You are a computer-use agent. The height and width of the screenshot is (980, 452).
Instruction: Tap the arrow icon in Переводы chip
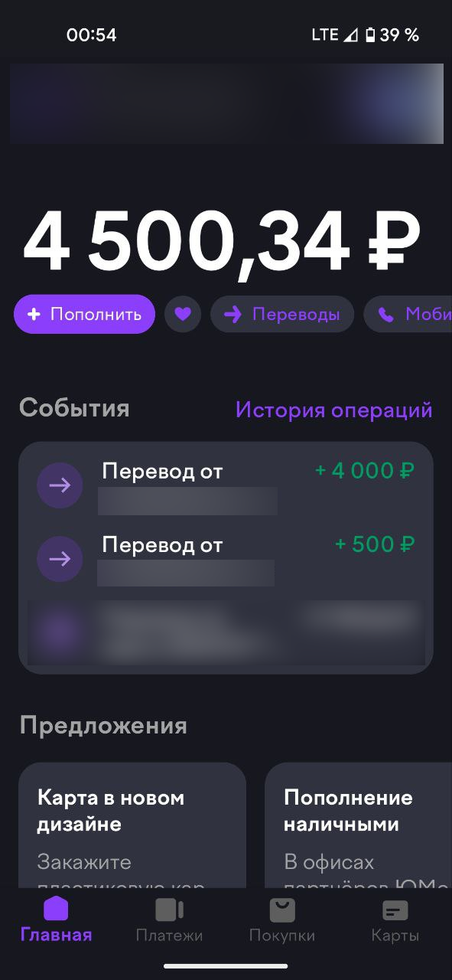click(233, 314)
